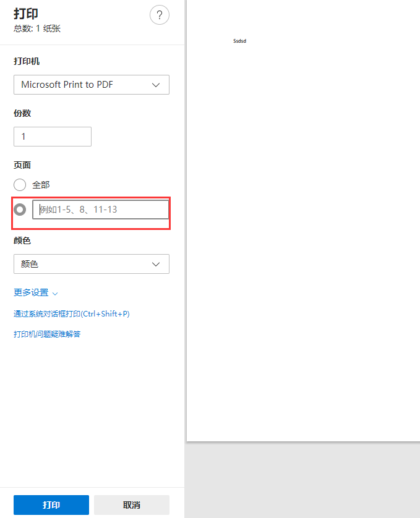Click the blue 打印 button
This screenshot has height=518, width=420.
pyautogui.click(x=51, y=505)
